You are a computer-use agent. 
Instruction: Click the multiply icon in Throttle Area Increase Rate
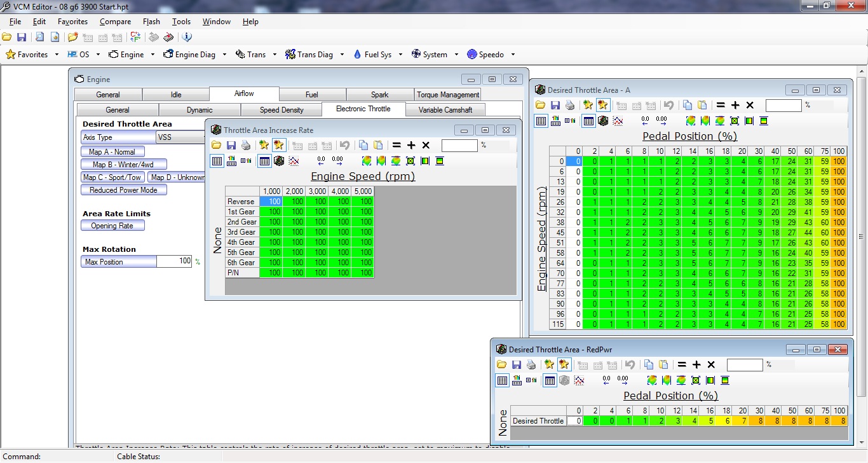coord(426,146)
